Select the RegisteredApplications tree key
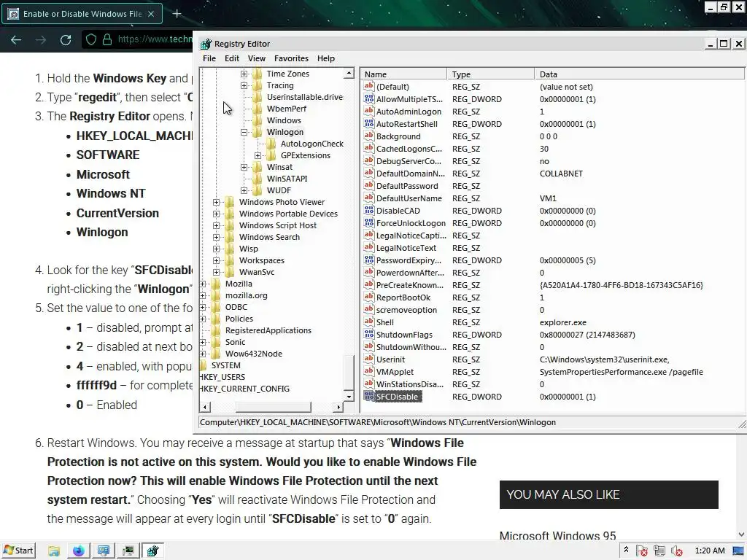The image size is (747, 560). pyautogui.click(x=268, y=330)
